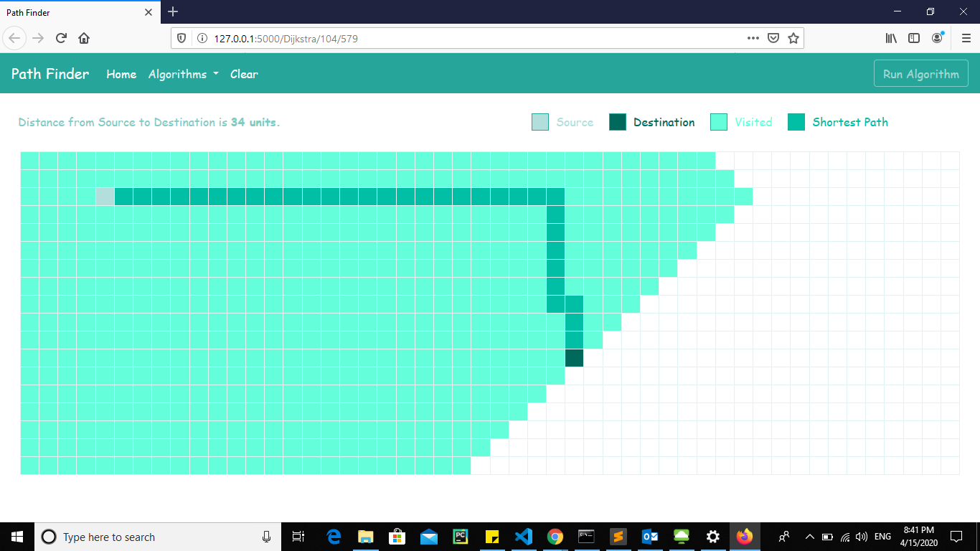Reload the page with the refresh icon
This screenshot has height=551, width=980.
point(61,38)
